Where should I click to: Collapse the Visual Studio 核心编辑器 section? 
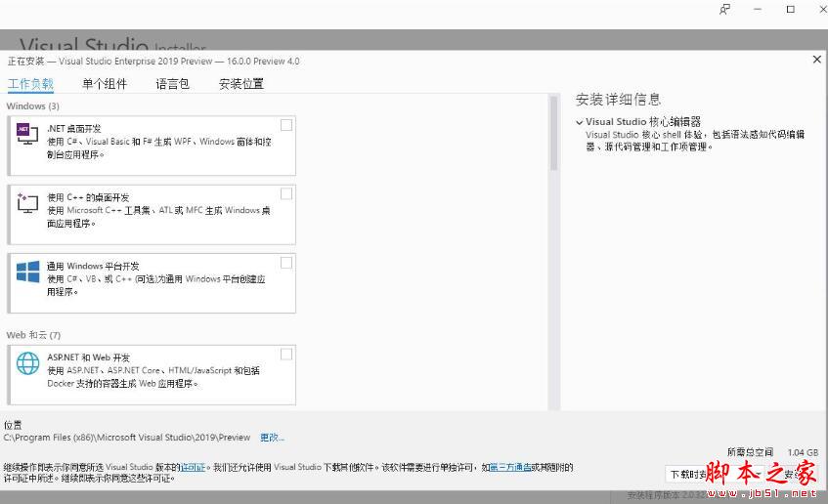pos(580,122)
